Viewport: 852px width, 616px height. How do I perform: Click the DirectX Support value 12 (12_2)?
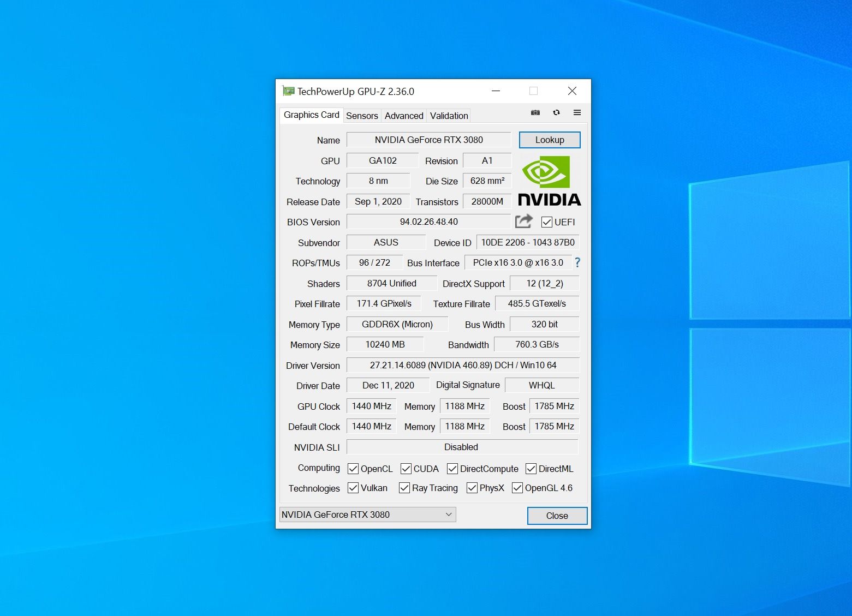[544, 283]
